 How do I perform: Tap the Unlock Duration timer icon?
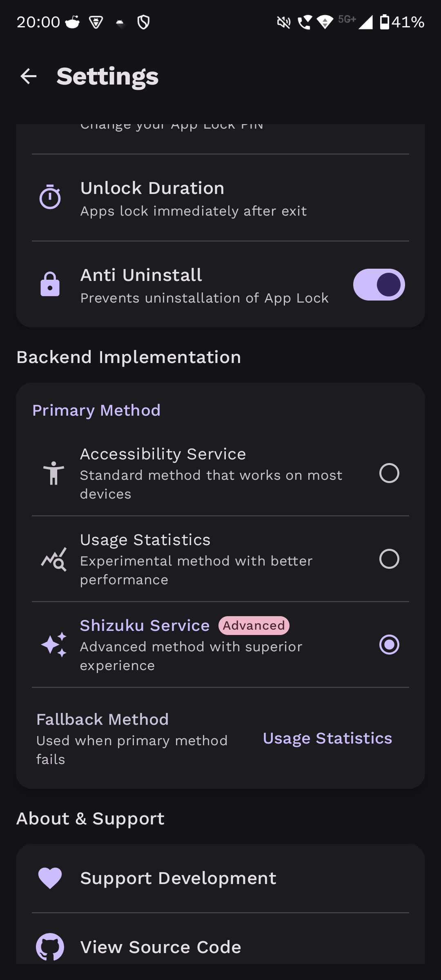click(x=50, y=197)
